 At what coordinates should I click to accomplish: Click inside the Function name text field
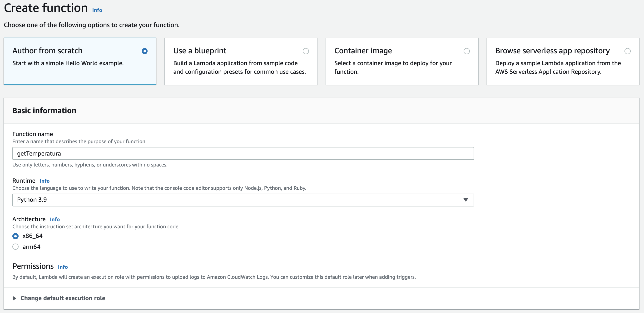pos(243,153)
